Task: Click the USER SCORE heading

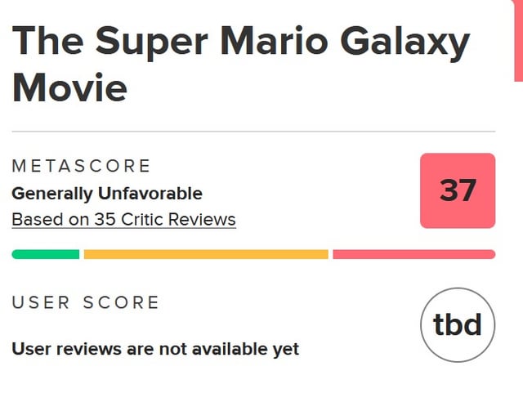Action: pyautogui.click(x=86, y=302)
